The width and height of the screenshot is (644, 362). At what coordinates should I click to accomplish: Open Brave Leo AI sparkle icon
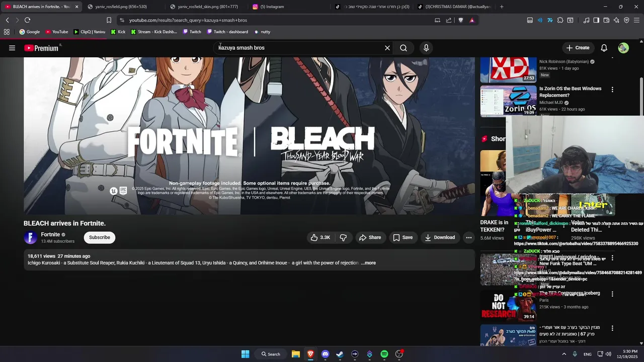click(x=616, y=20)
